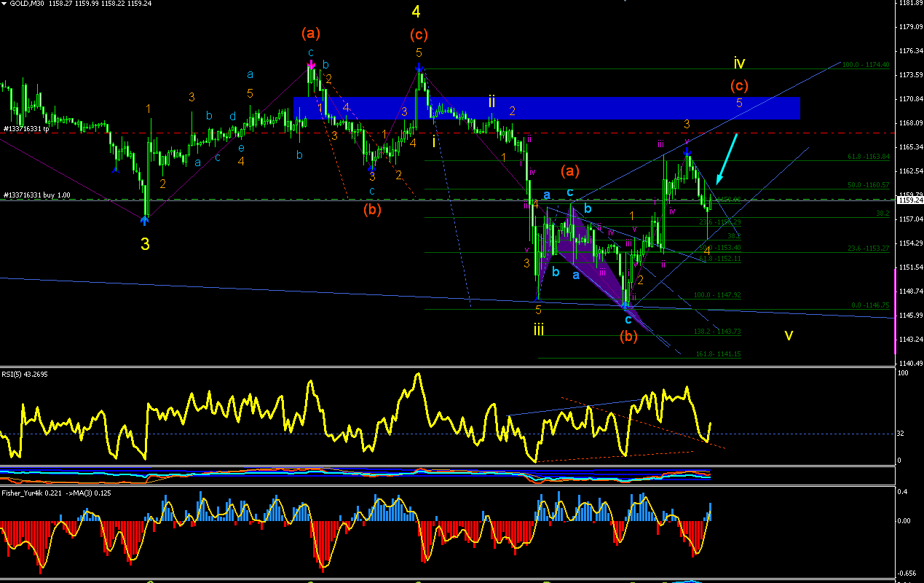Image resolution: width=924 pixels, height=583 pixels.
Task: Select yellow wave label '3' at bottom left
Action: coord(146,245)
